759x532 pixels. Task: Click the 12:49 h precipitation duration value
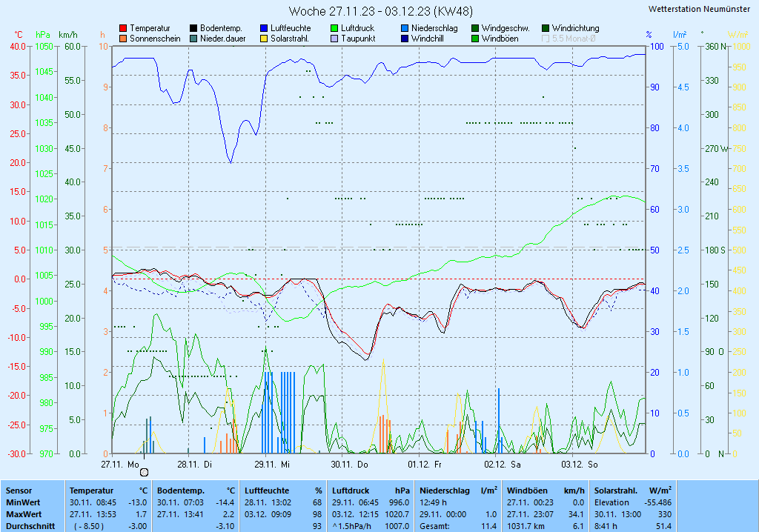coord(433,502)
